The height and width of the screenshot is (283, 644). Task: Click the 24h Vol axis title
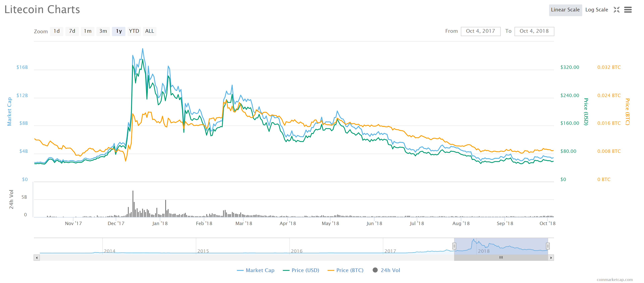(x=11, y=199)
